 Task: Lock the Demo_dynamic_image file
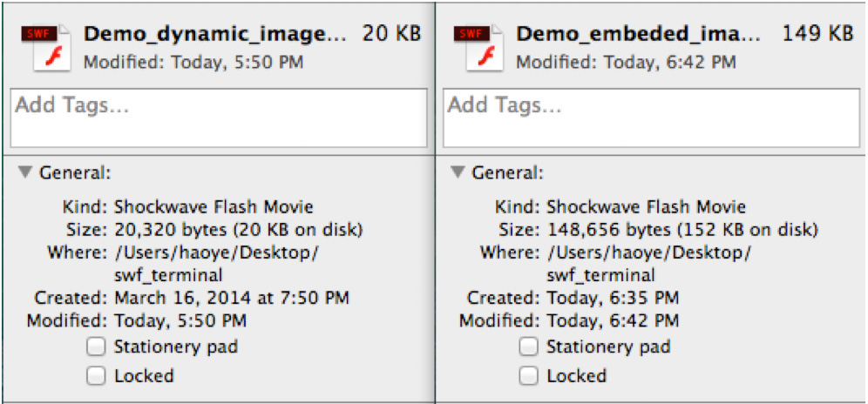click(96, 376)
